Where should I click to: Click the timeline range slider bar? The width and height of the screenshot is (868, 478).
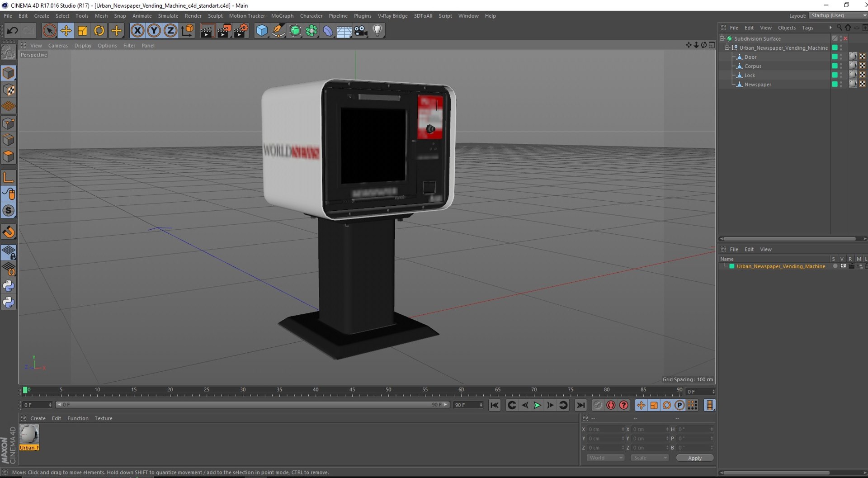point(252,405)
